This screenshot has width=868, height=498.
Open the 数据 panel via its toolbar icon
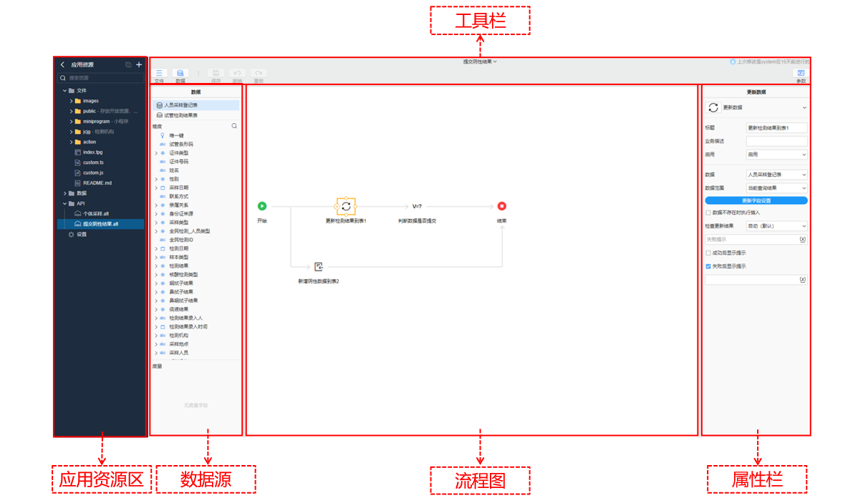pyautogui.click(x=180, y=74)
